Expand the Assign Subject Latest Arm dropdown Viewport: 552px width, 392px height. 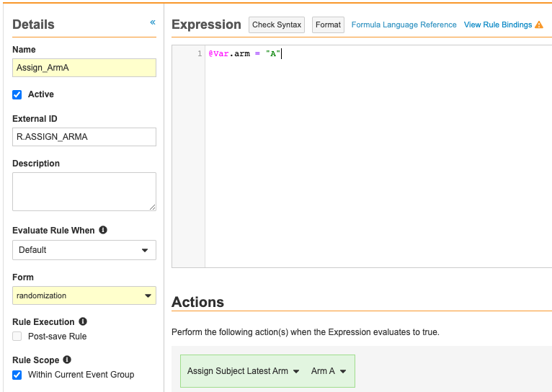click(x=243, y=371)
